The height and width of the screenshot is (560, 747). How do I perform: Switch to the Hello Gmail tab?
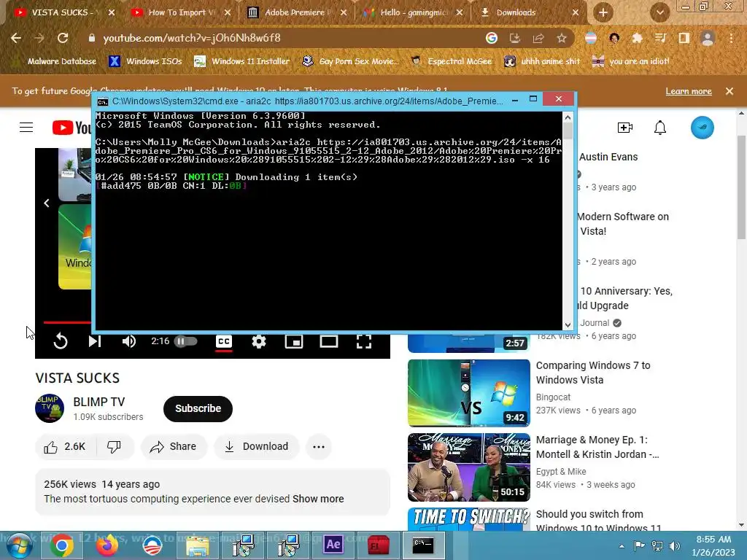click(413, 12)
